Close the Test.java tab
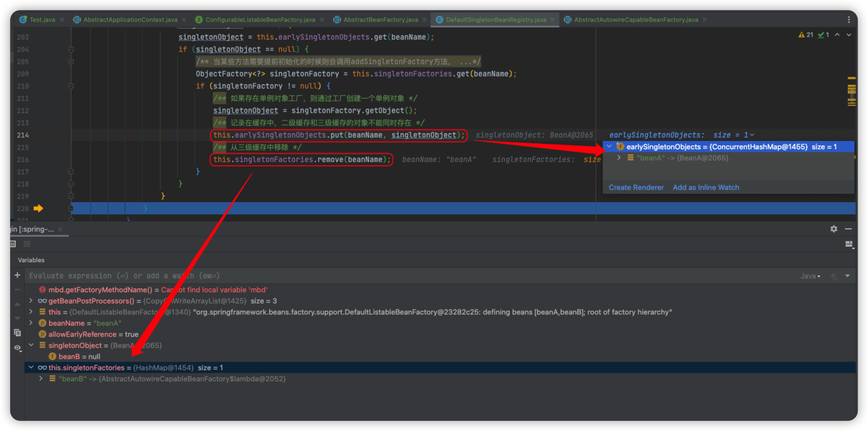The width and height of the screenshot is (868, 431). click(62, 20)
